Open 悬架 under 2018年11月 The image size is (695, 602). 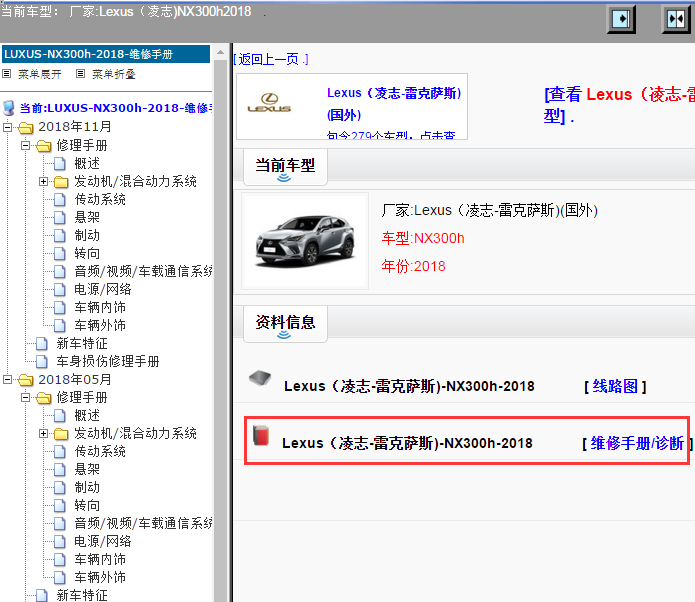(87, 217)
